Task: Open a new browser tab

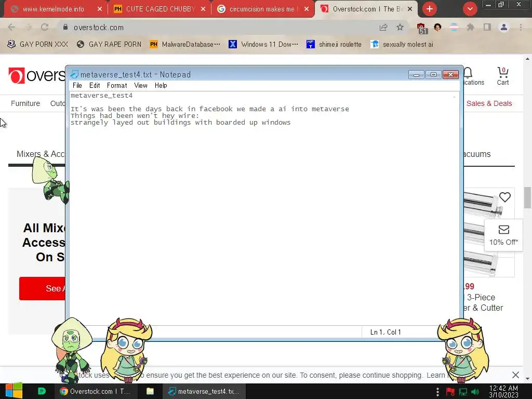Action: [430, 9]
